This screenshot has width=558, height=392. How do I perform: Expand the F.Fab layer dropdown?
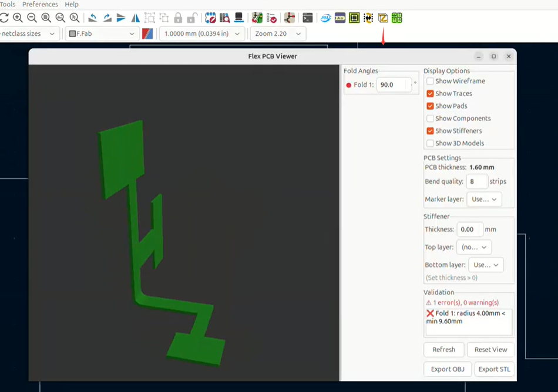click(x=102, y=34)
